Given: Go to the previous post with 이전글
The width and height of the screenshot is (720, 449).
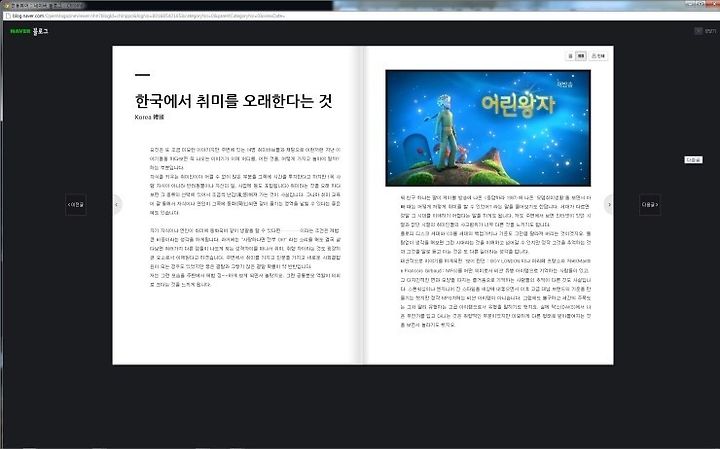Looking at the screenshot, I should click(76, 204).
